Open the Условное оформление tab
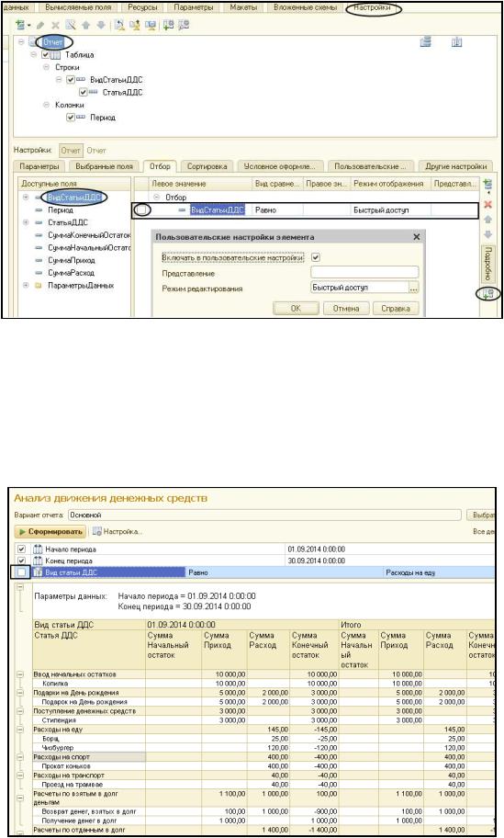 280,166
